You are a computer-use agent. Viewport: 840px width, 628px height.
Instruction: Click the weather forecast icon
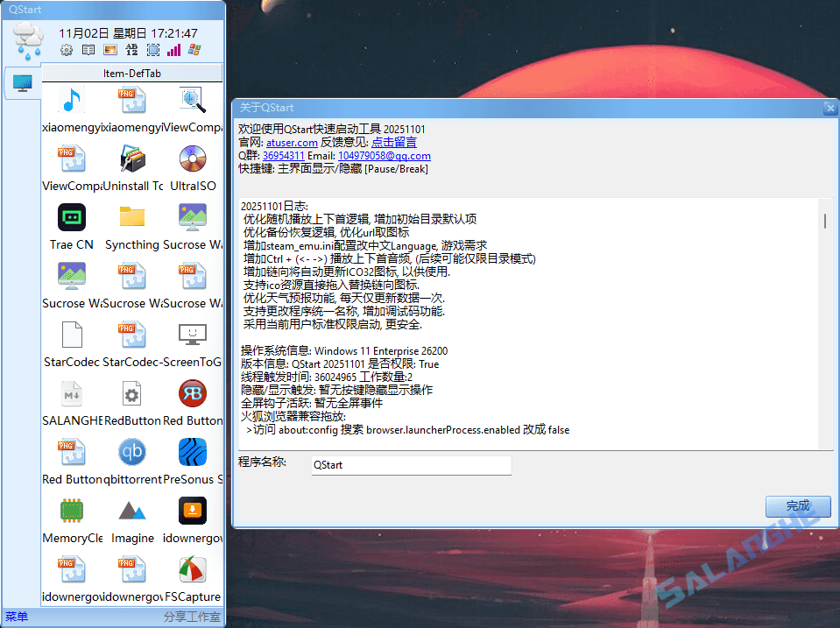pos(30,37)
